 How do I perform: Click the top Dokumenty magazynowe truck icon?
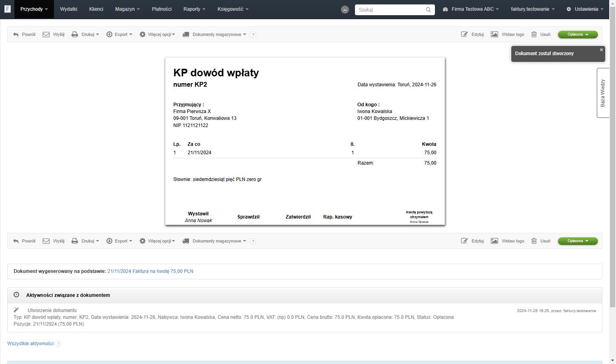tap(186, 35)
